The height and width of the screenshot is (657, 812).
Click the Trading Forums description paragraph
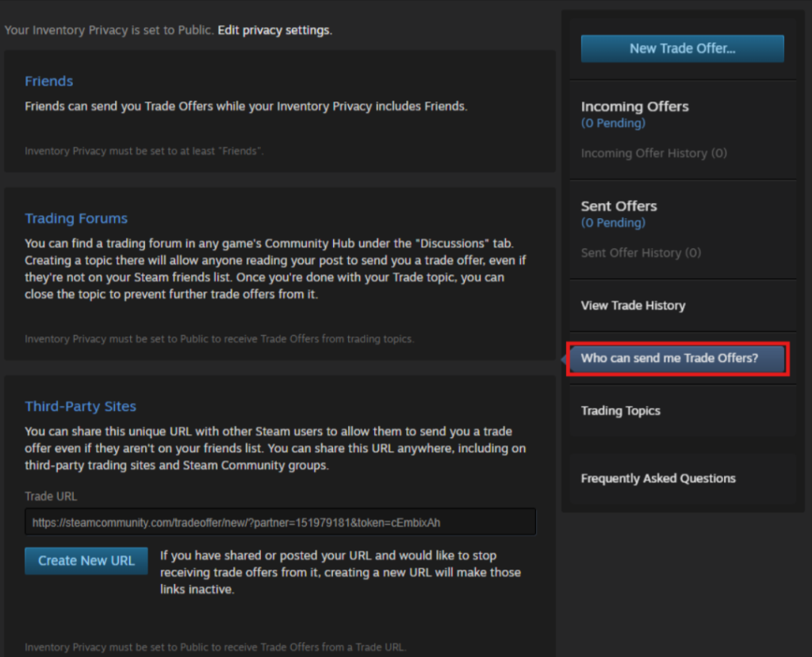tap(274, 269)
